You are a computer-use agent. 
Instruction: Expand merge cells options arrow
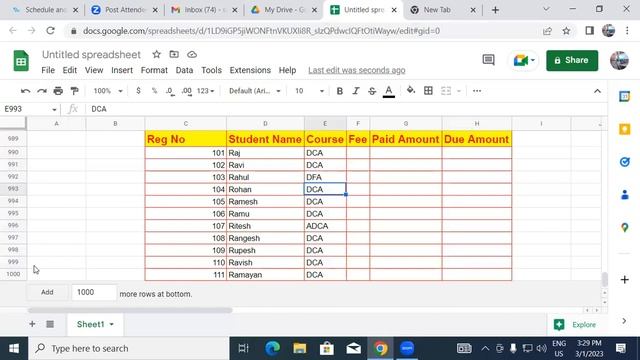(x=459, y=91)
